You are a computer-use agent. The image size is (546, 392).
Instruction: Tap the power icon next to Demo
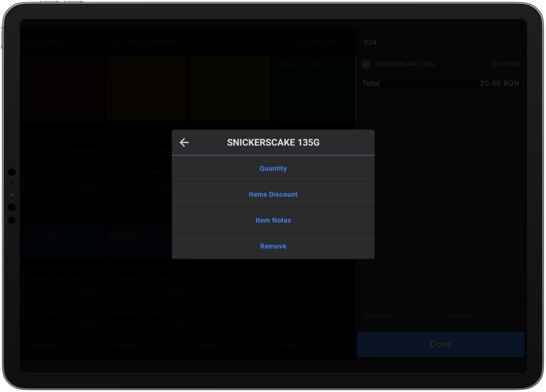coord(33,42)
